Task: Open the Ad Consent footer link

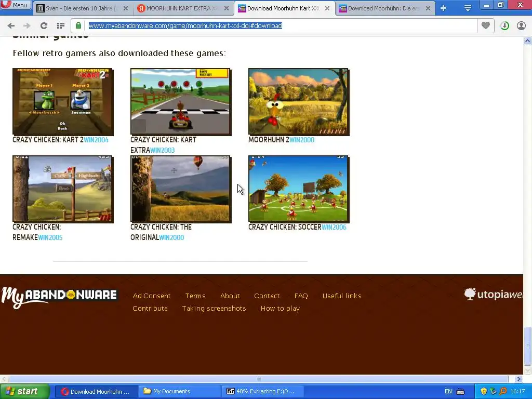Action: pyautogui.click(x=152, y=296)
